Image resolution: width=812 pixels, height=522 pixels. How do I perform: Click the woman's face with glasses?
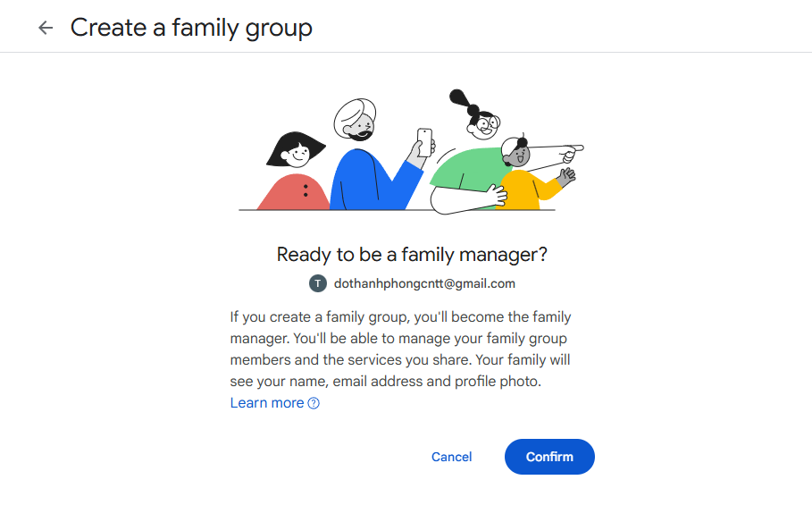(x=483, y=125)
